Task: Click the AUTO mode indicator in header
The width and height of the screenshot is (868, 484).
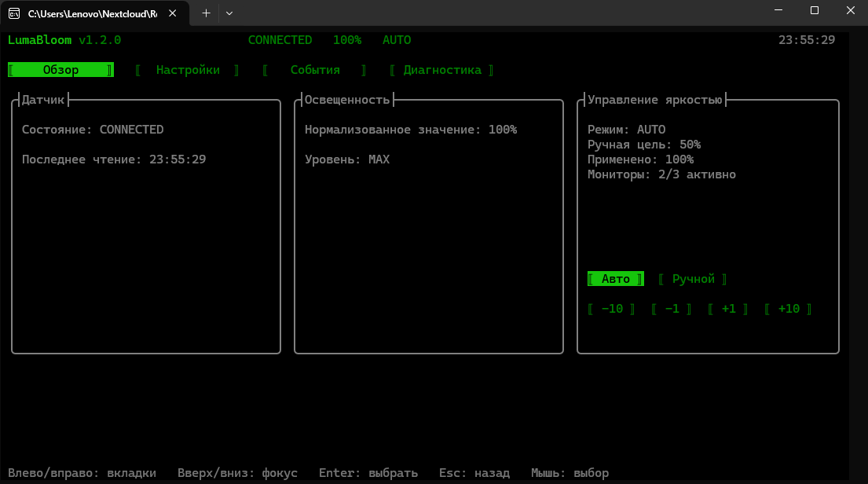Action: coord(397,40)
